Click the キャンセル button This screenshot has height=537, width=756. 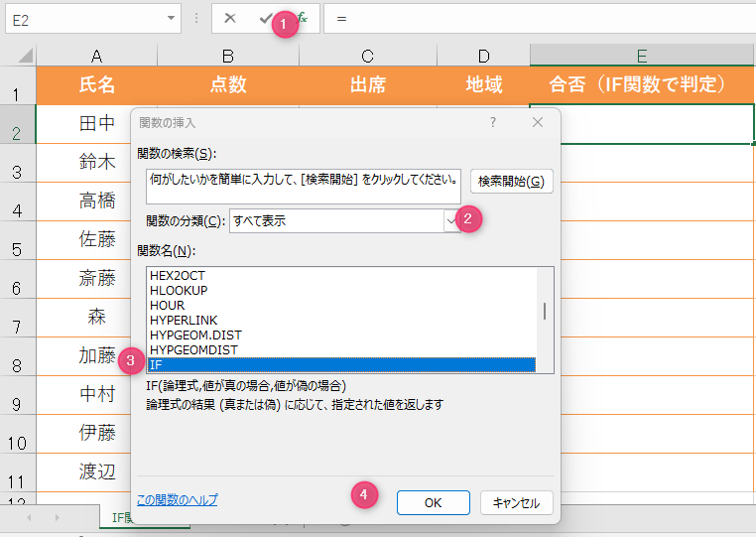[516, 502]
